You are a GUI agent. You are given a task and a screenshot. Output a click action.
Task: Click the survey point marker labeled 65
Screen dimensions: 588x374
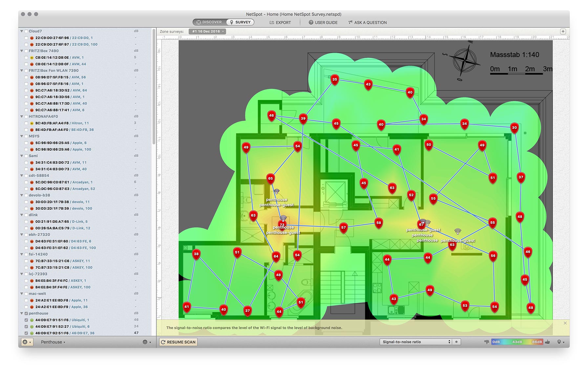[x=270, y=179]
